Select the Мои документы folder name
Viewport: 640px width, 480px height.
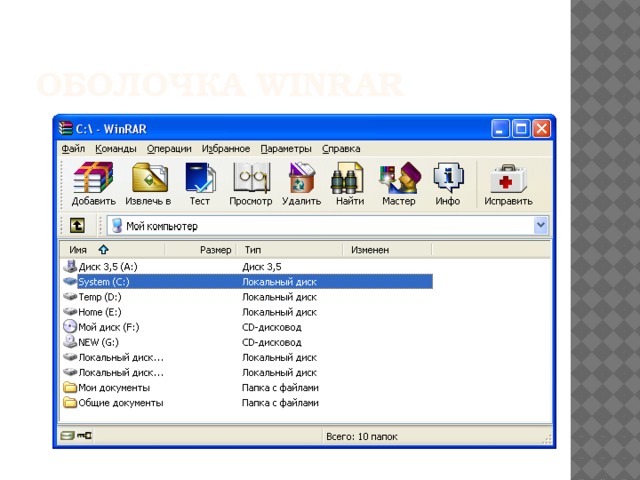pyautogui.click(x=114, y=387)
